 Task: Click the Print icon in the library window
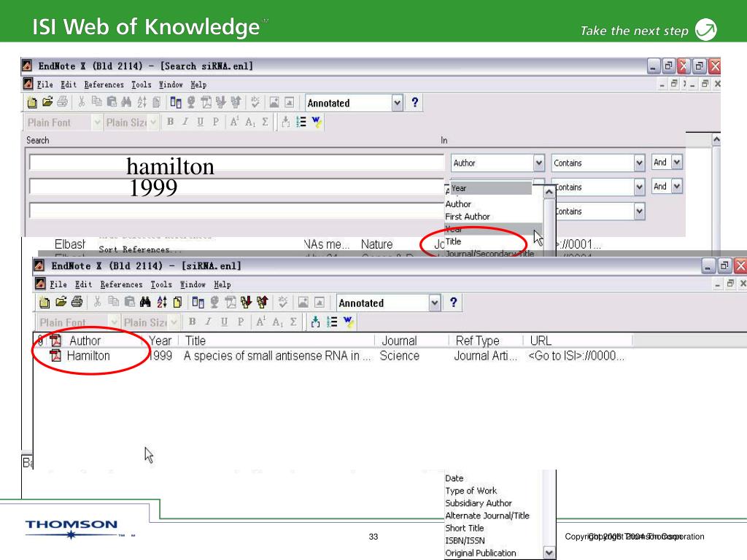(x=77, y=303)
